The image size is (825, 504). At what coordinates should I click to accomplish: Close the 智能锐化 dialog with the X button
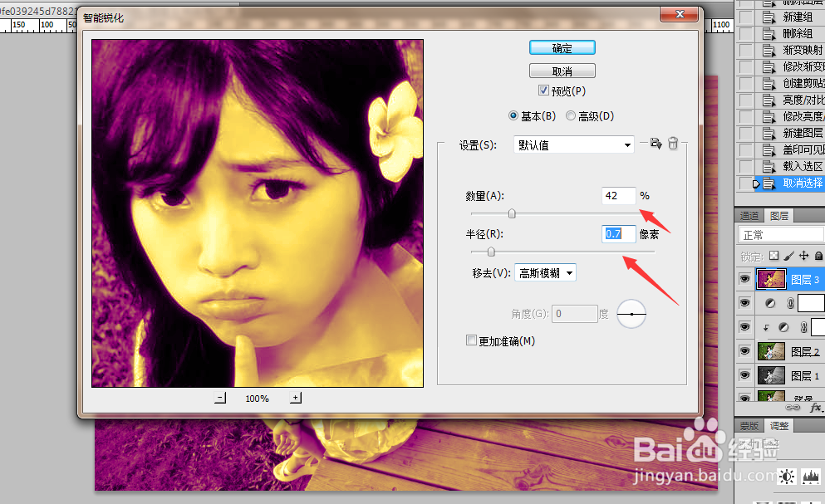click(680, 14)
